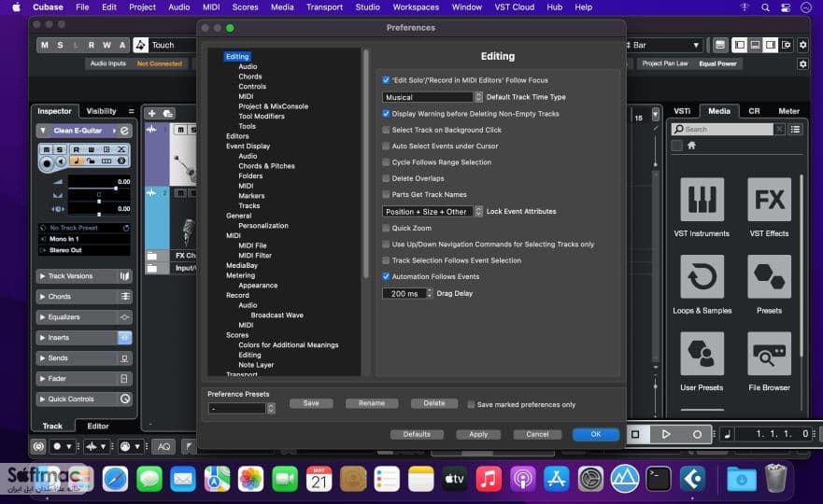Viewport: 823px width, 504px height.
Task: Click the Add Track plus icon
Action: pos(151,113)
